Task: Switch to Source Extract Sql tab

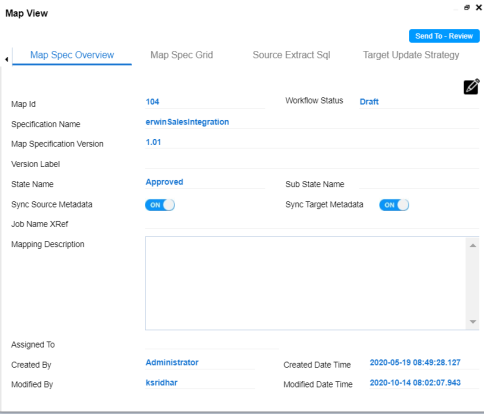Action: click(291, 55)
